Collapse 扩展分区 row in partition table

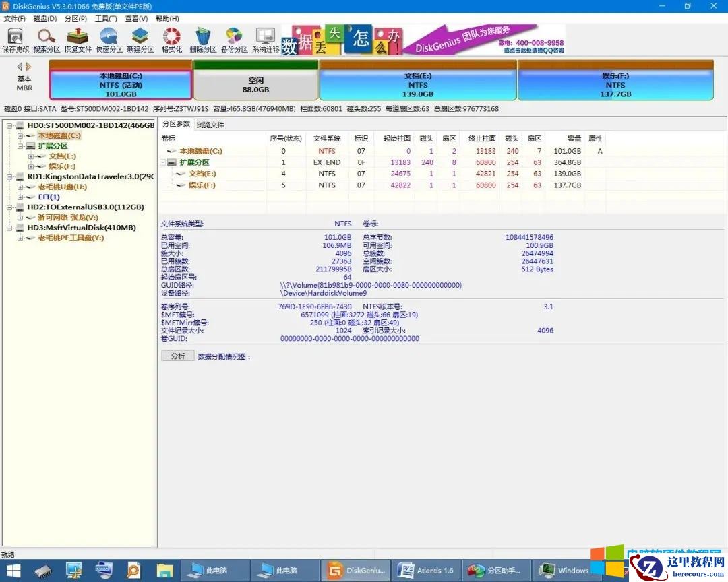point(163,162)
